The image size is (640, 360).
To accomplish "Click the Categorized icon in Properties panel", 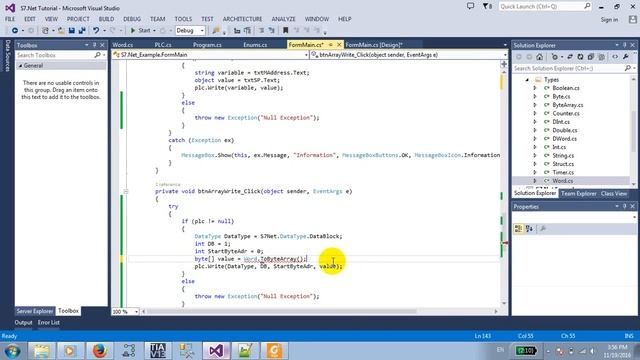I will [x=518, y=229].
